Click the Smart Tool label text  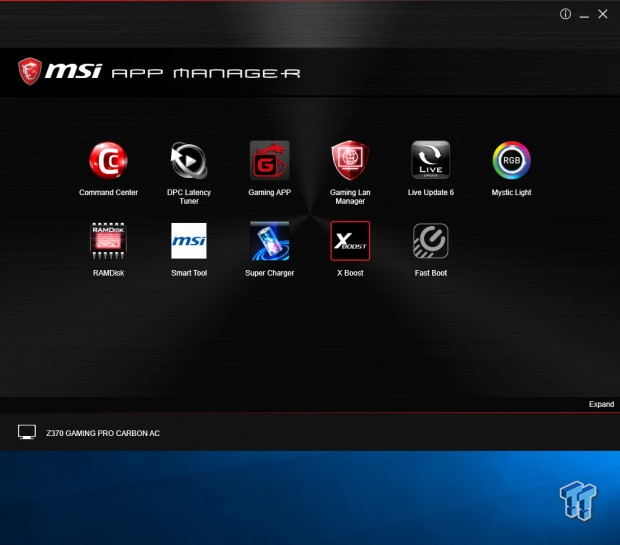189,273
